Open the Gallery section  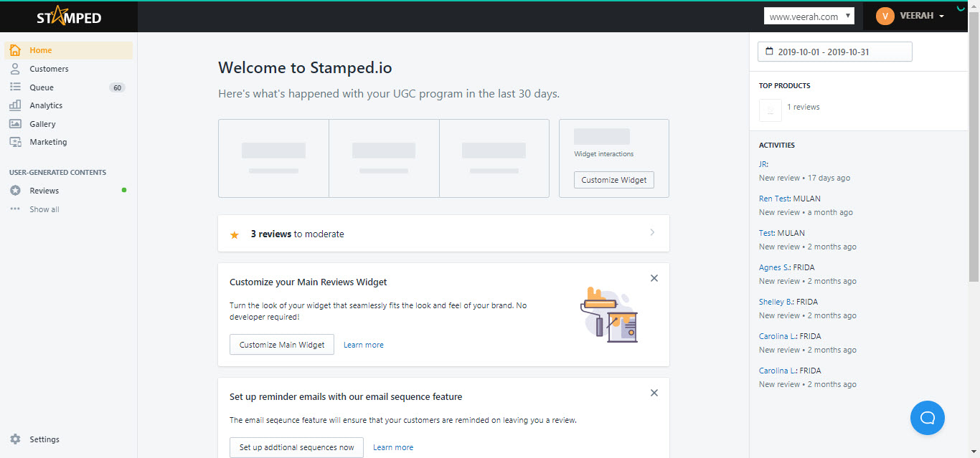(42, 124)
